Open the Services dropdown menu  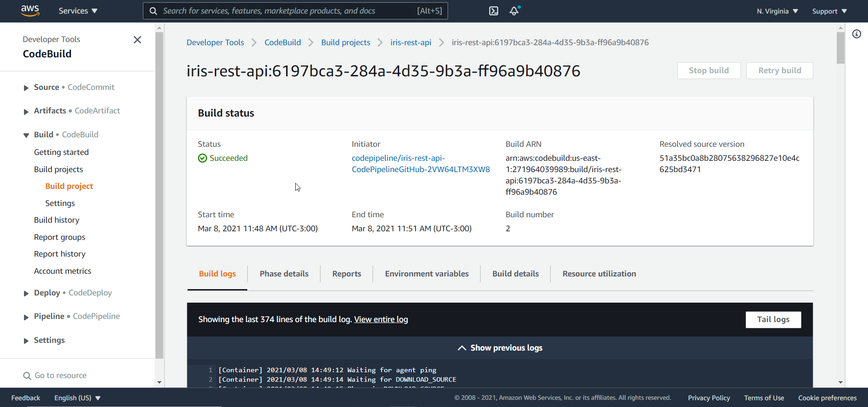(x=78, y=11)
